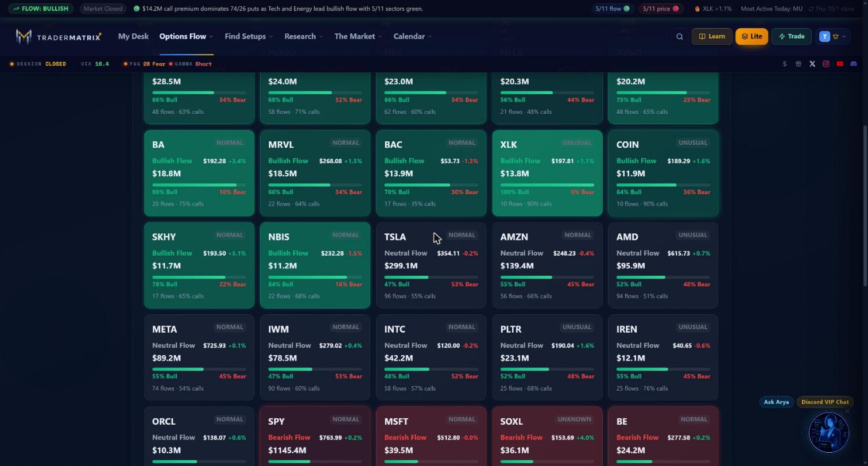The width and height of the screenshot is (868, 466).
Task: Click the bull/bear bar on the XLK card
Action: (x=547, y=185)
